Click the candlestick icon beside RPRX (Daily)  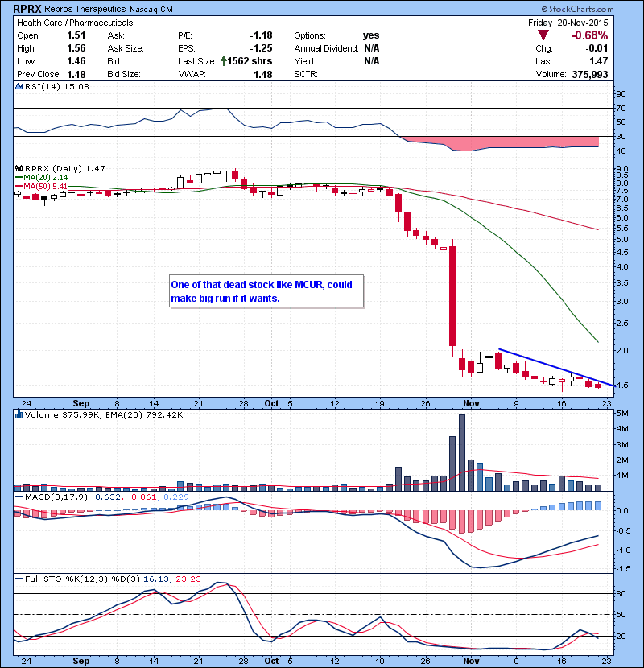pyautogui.click(x=19, y=169)
